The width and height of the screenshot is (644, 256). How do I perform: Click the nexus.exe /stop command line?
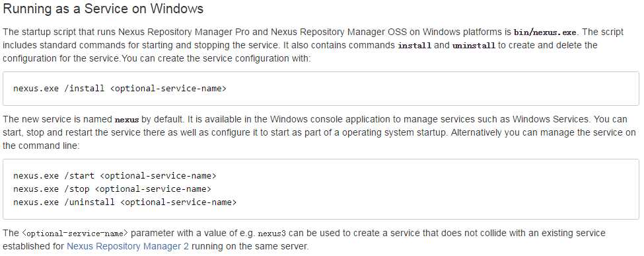pos(112,189)
